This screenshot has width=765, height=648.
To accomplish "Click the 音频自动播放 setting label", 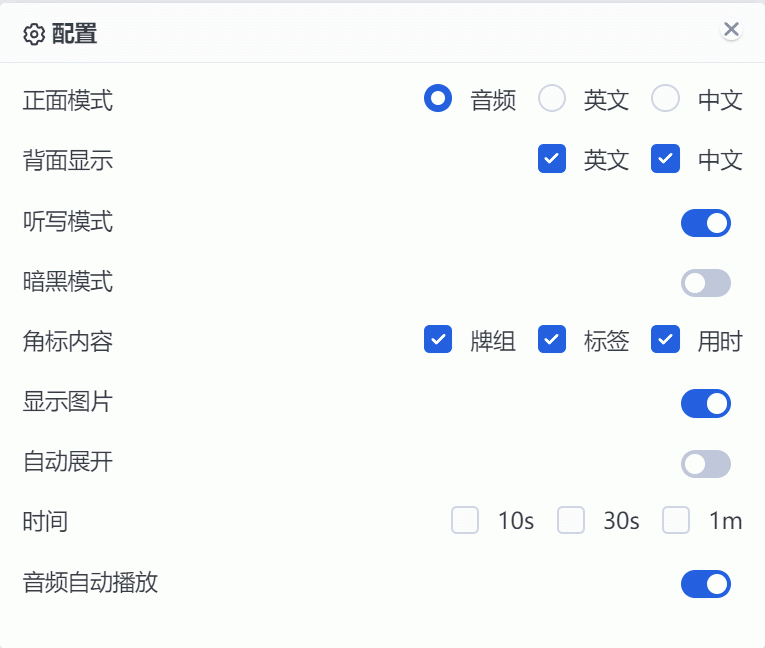I will (x=90, y=583).
